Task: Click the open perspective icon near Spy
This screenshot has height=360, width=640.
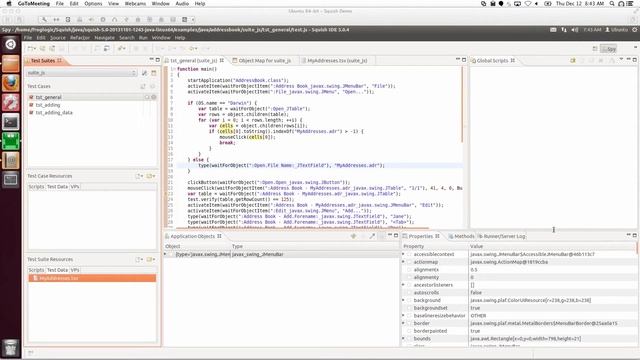Action: point(595,49)
